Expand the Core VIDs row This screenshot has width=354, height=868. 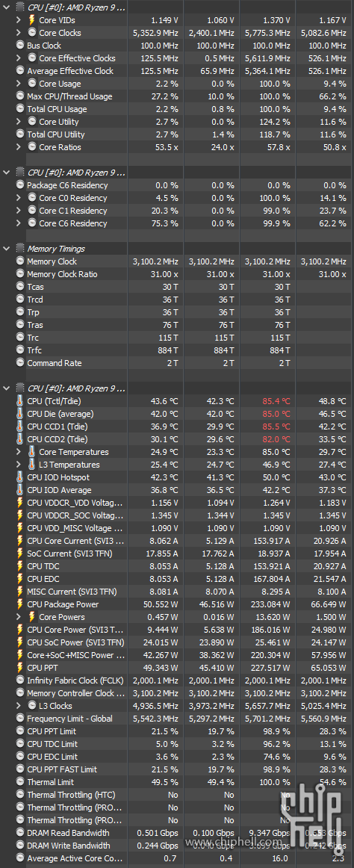19,20
